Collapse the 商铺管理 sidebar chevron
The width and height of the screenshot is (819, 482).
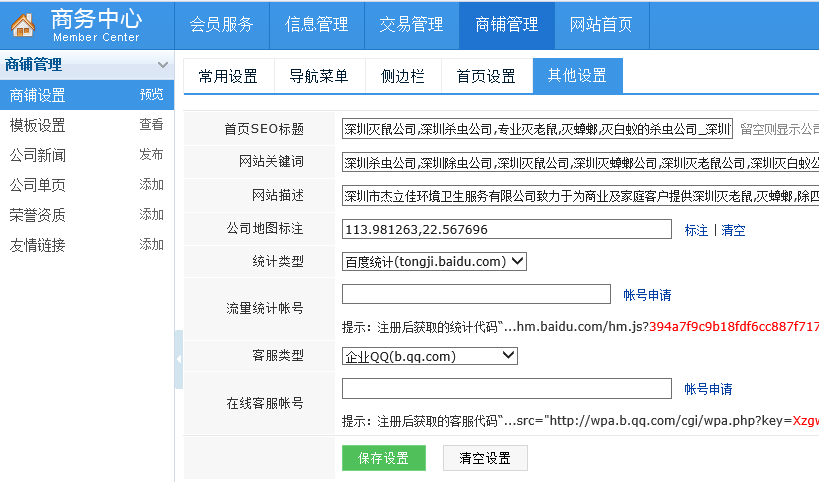163,65
